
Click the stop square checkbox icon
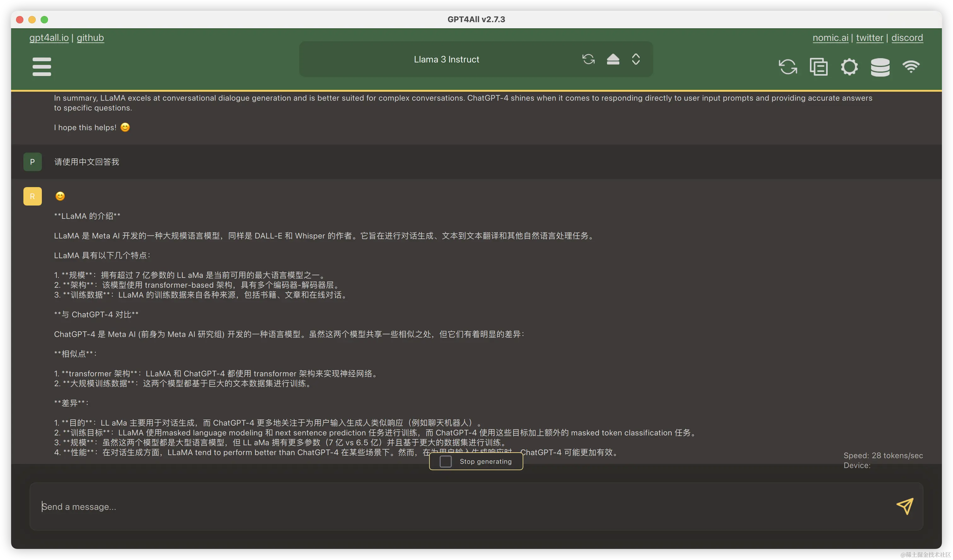point(446,461)
